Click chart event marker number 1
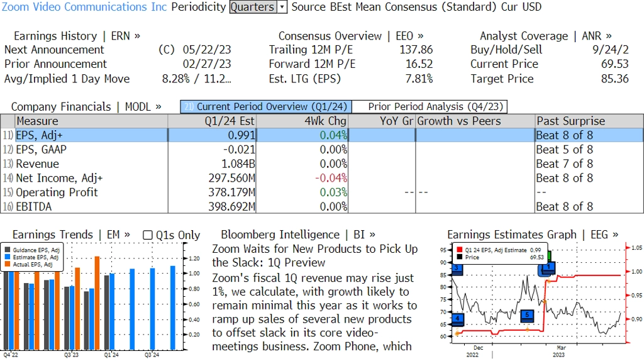 point(548,267)
